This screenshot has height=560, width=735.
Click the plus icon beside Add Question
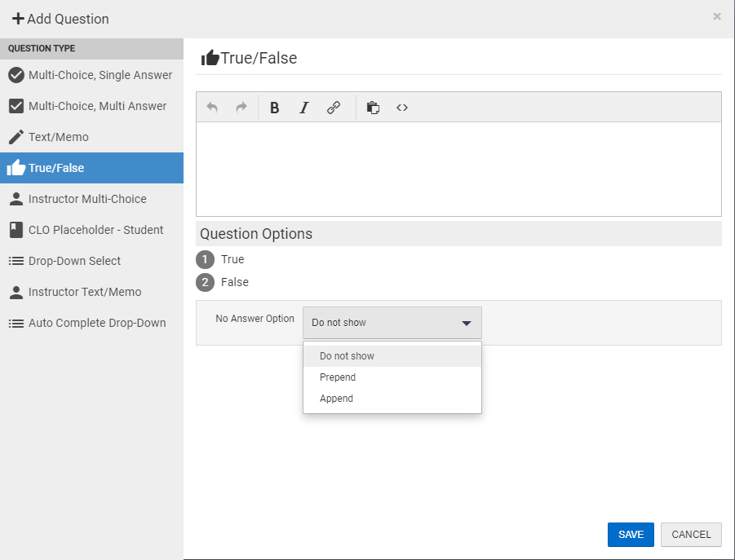click(x=18, y=19)
